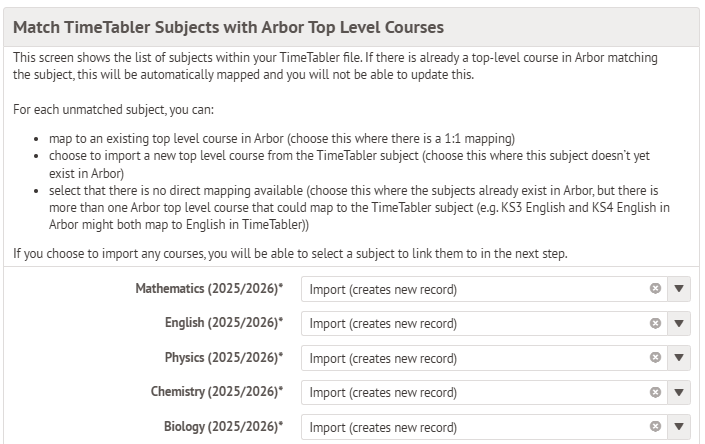The image size is (705, 444).
Task: Click the Mathematics (2025/2026) field label
Action: (209, 289)
